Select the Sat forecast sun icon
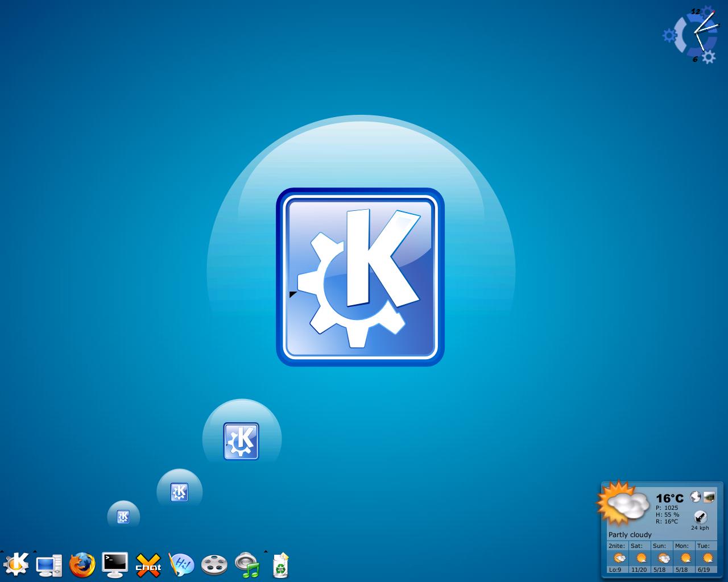This screenshot has height=582, width=728. point(640,558)
